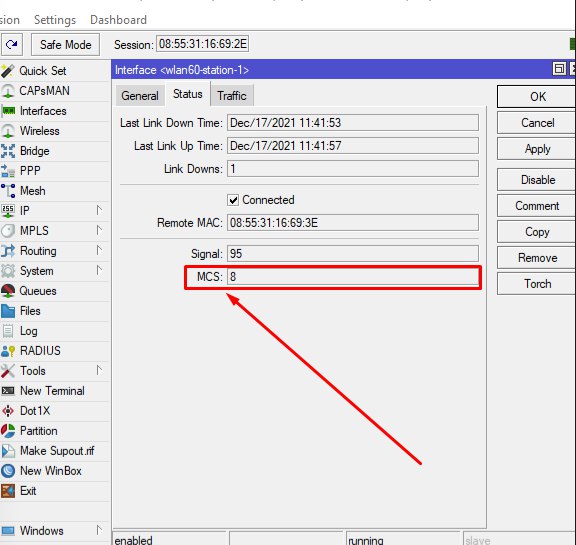Click the Torch button

pos(537,284)
